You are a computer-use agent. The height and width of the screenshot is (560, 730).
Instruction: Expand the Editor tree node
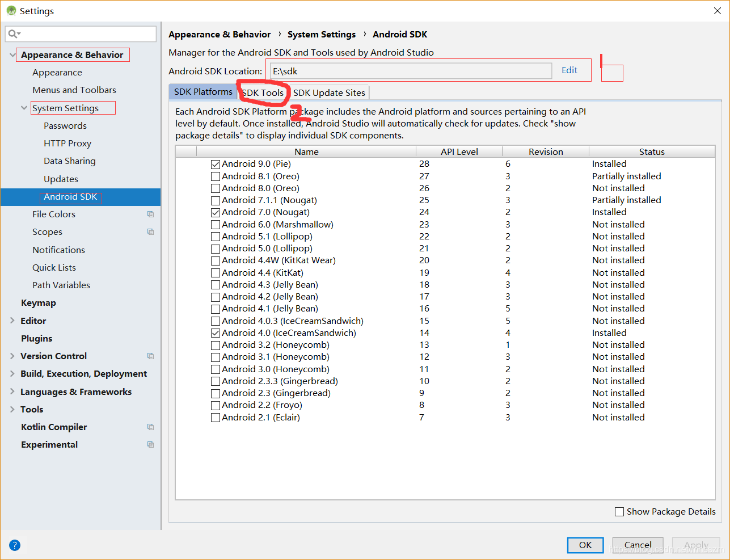[x=12, y=321]
